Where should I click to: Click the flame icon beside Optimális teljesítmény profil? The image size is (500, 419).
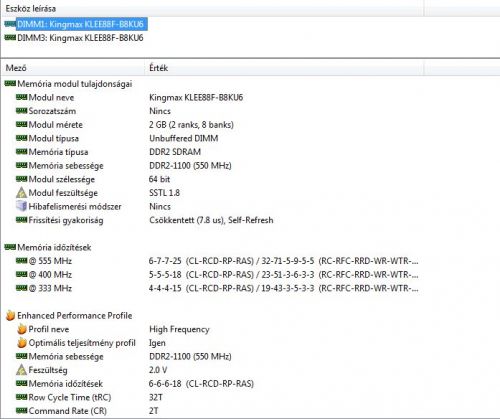22,343
